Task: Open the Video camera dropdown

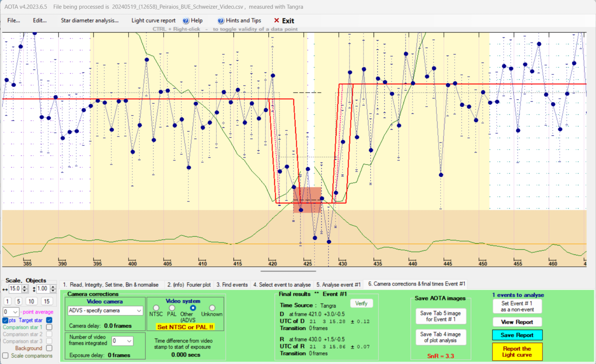Action: (x=139, y=310)
